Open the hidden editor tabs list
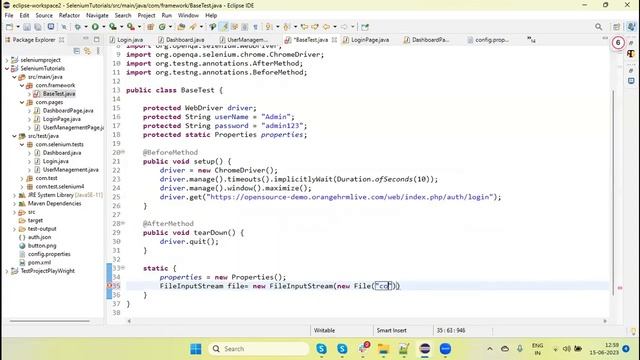Image resolution: width=640 pixels, height=360 pixels. 531,40
